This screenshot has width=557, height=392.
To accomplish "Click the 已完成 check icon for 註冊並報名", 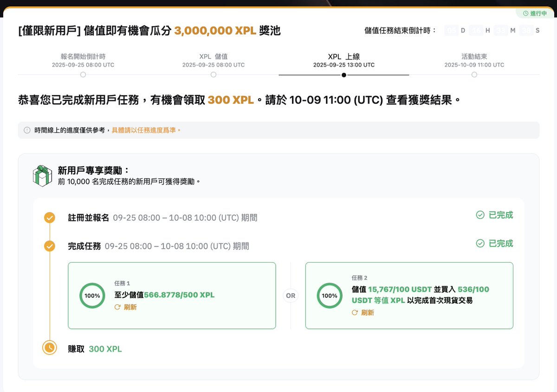I will [x=480, y=215].
